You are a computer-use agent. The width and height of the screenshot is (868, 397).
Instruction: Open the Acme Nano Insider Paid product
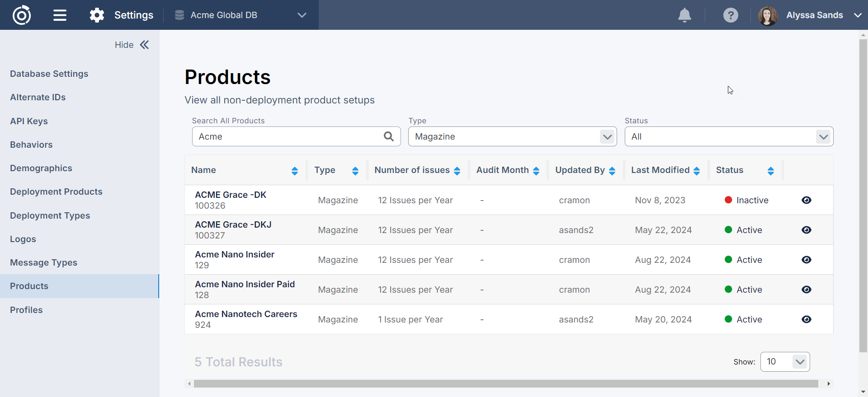click(245, 284)
